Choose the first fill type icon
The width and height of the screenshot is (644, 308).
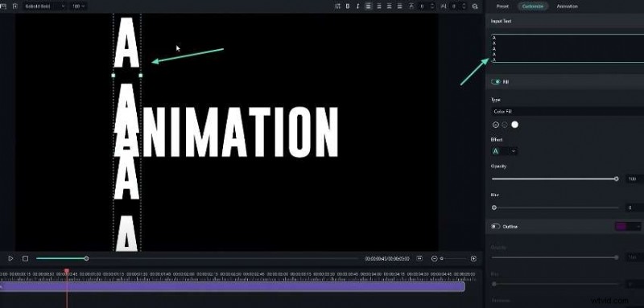(496, 125)
